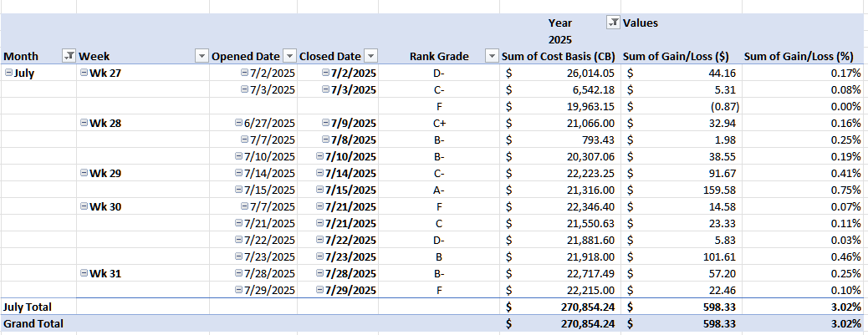
Task: Collapse the Wk 29 group
Action: coord(84,173)
